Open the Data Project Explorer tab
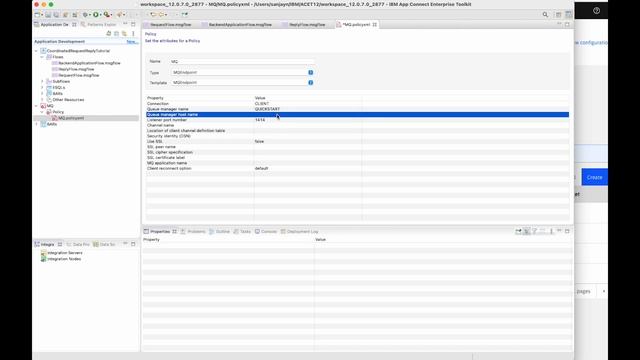Screen dimensions: 640x360 tap(78, 244)
